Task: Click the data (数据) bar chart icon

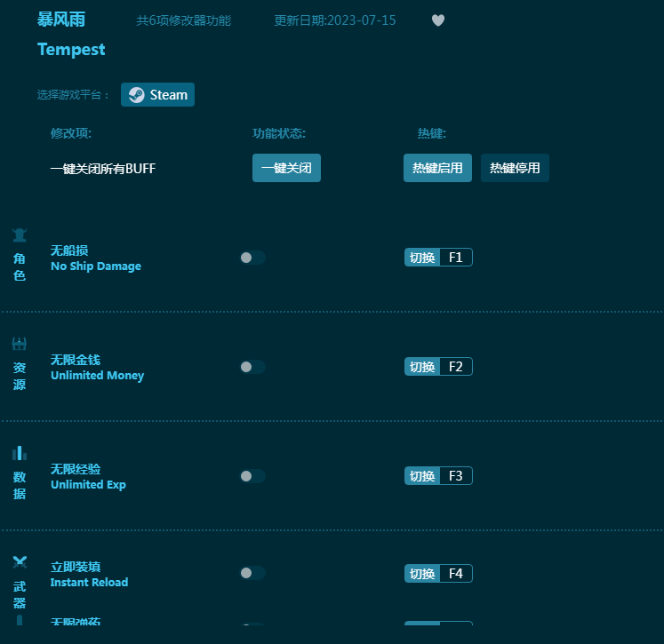Action: point(20,453)
